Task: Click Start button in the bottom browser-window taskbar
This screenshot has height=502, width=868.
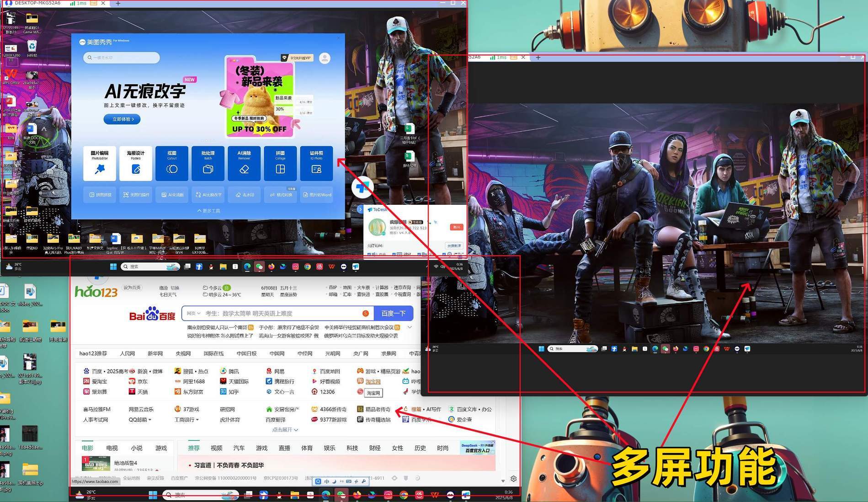Action: point(153,495)
